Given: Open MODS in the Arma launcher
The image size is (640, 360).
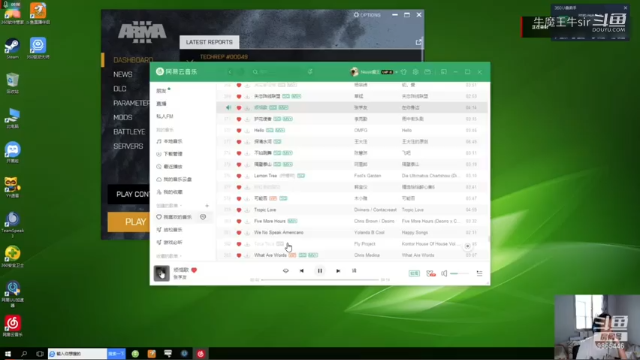Looking at the screenshot, I should click(123, 118).
